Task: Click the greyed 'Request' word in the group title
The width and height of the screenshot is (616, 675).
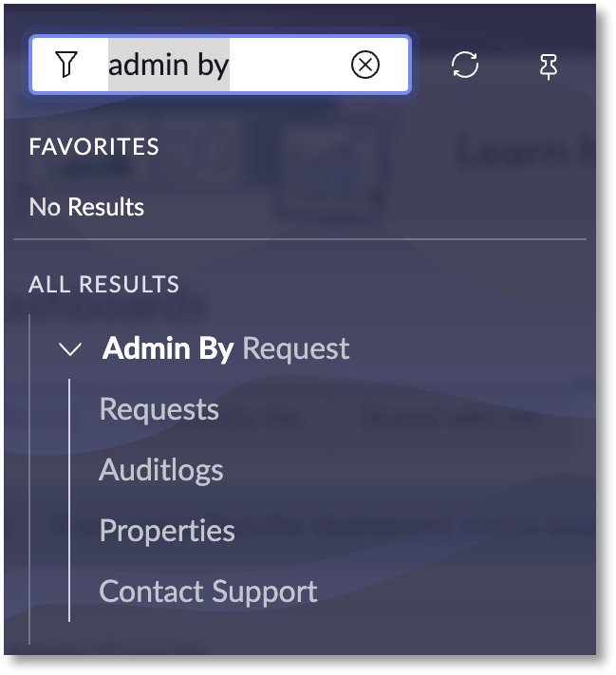Action: 296,348
